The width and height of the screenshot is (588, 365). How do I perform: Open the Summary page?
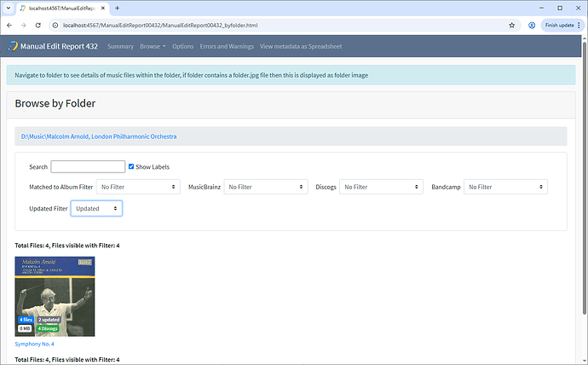click(120, 46)
